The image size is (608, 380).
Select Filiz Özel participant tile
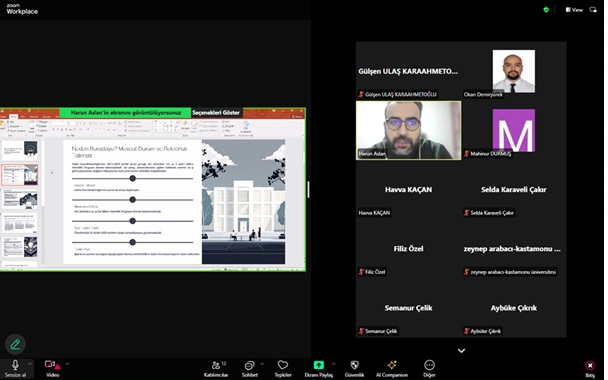(409, 249)
